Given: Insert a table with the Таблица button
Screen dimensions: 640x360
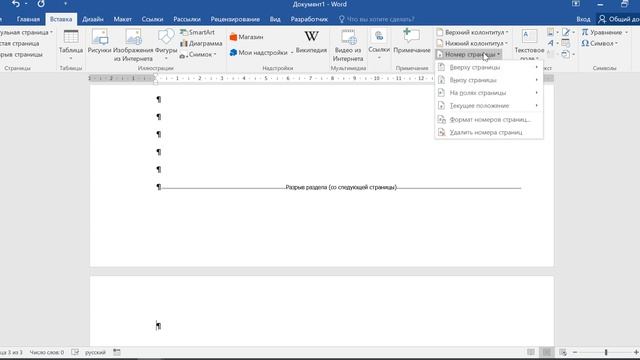Looking at the screenshot, I should [71, 45].
